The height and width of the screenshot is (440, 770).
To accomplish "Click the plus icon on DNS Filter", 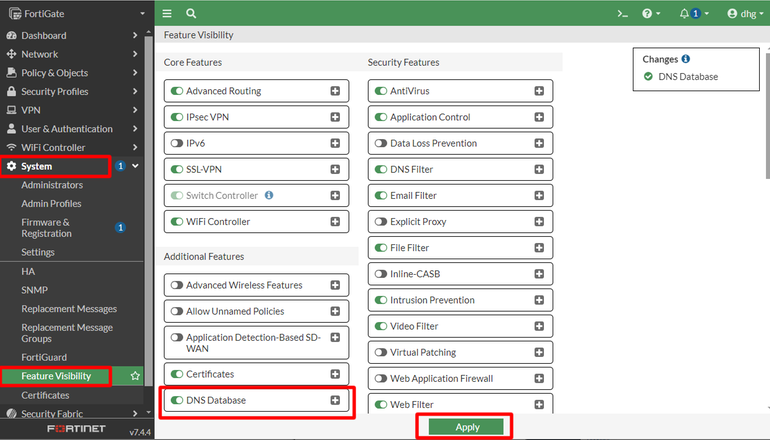I will click(539, 169).
